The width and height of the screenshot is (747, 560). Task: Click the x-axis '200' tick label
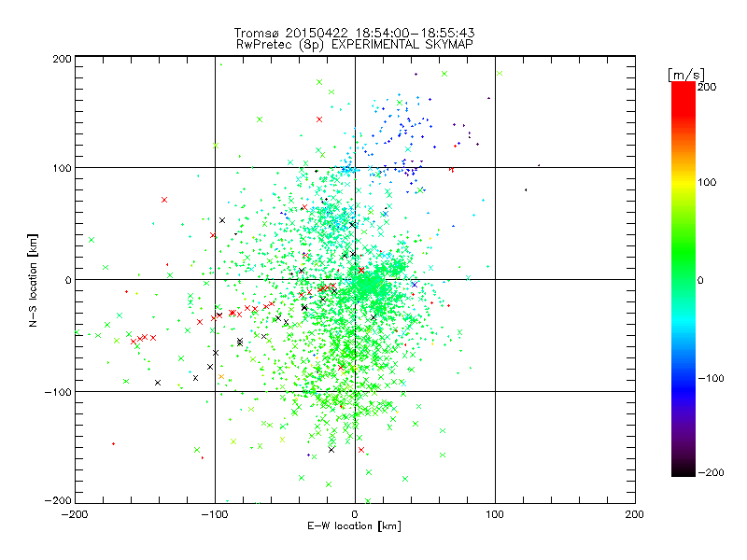pyautogui.click(x=635, y=514)
